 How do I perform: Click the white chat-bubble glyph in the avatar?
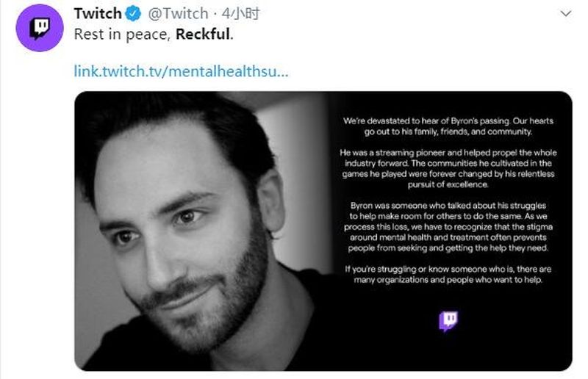tap(40, 29)
